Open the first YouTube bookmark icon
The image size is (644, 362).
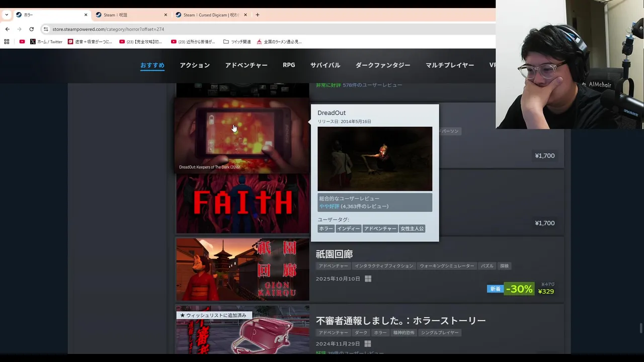tap(22, 42)
